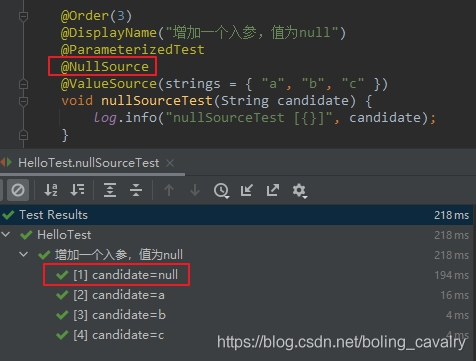Expand all test result nodes

[x=110, y=190]
